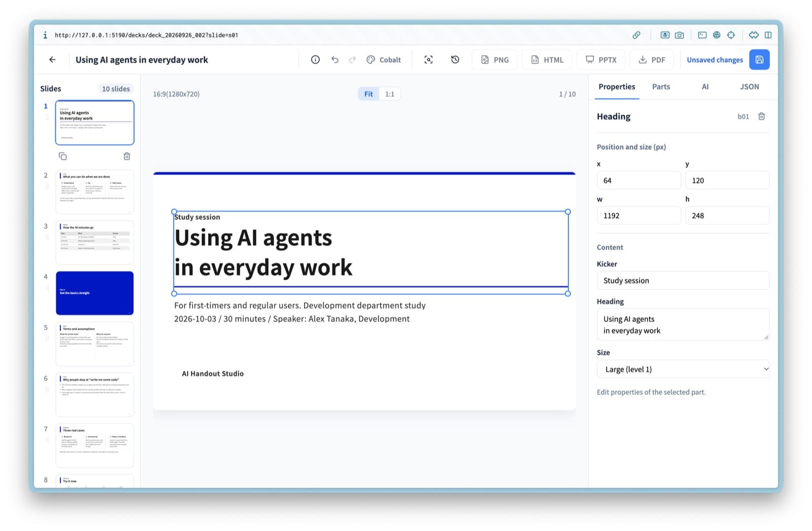Download the deck as PDF
This screenshot has width=812, height=531.
652,60
